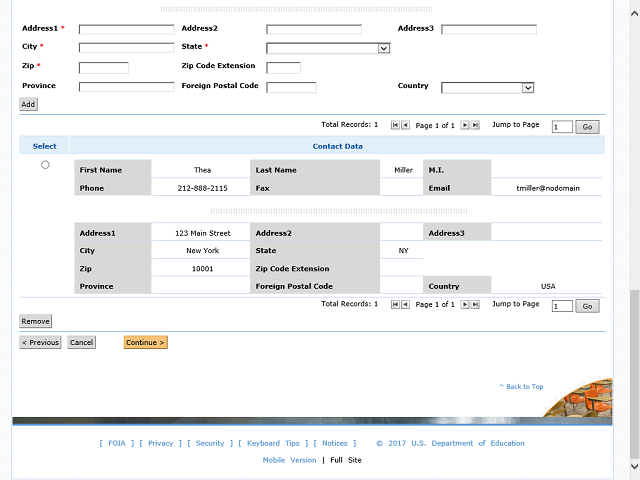Switch to Mobile Version link
This screenshot has height=480, width=640.
point(289,460)
